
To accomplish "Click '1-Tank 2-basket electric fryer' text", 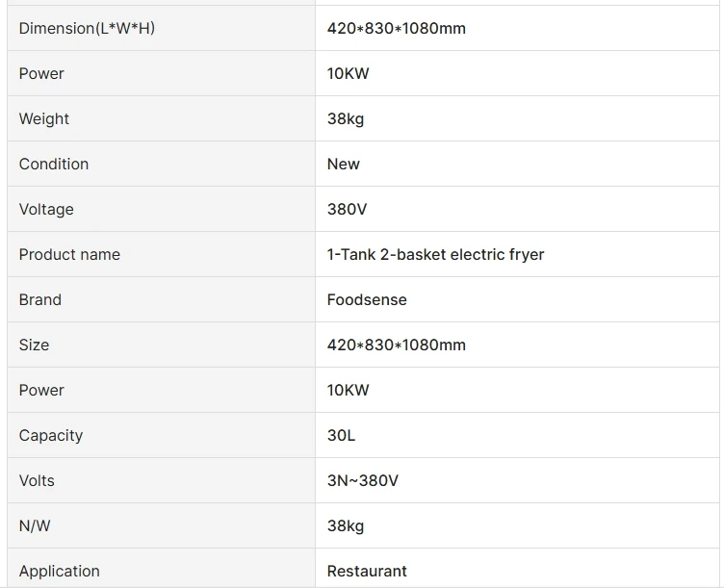I will point(435,255).
